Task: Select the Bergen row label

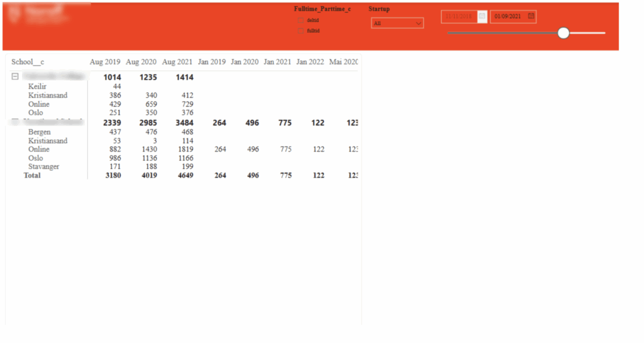Action: pyautogui.click(x=40, y=133)
